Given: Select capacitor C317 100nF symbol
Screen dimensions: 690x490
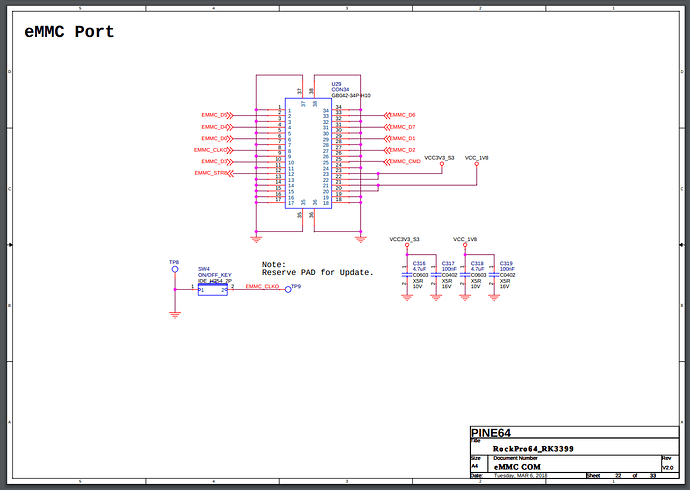Looking at the screenshot, I should coord(436,275).
